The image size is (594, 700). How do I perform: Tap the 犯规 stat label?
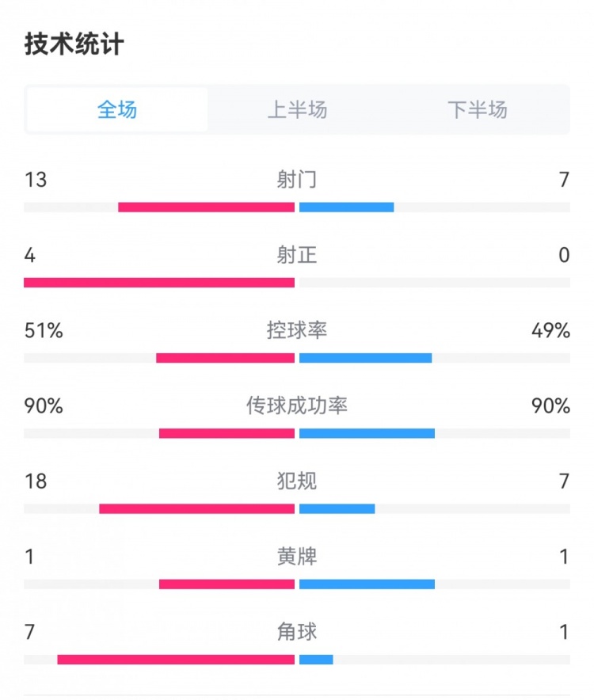click(x=297, y=481)
